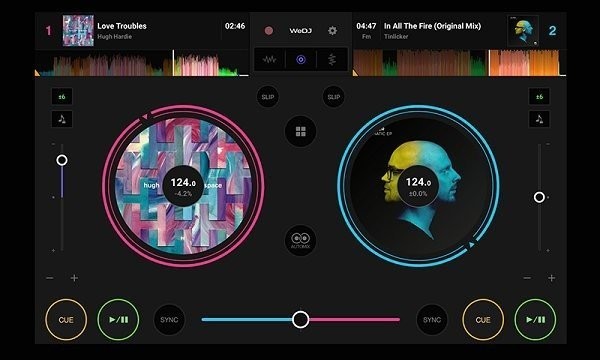Change the ±6 tempo range on deck 2
This screenshot has width=600, height=360.
[539, 97]
